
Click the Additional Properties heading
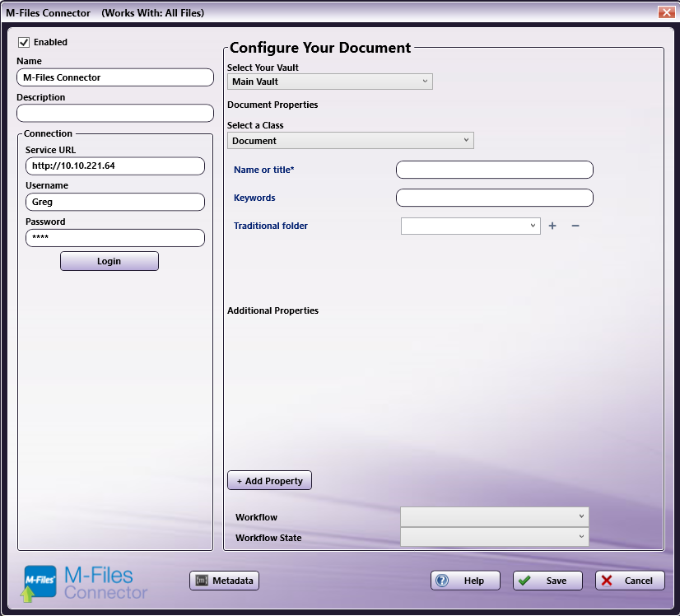(272, 310)
